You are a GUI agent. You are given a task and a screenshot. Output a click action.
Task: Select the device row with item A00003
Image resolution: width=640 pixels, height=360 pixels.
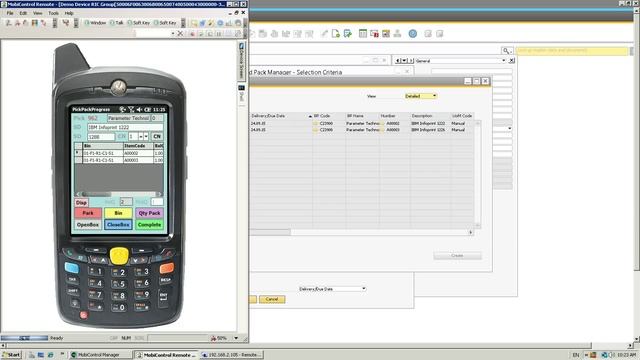119,160
